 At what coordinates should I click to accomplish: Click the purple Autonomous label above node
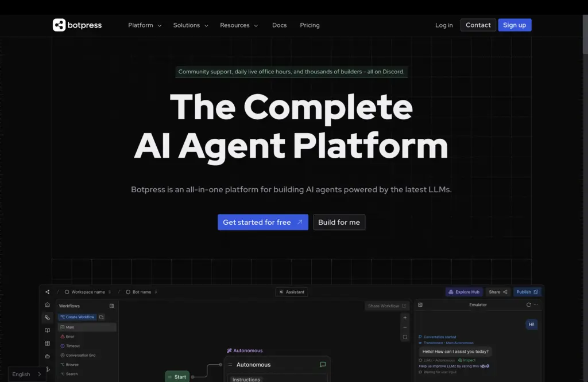(245, 350)
